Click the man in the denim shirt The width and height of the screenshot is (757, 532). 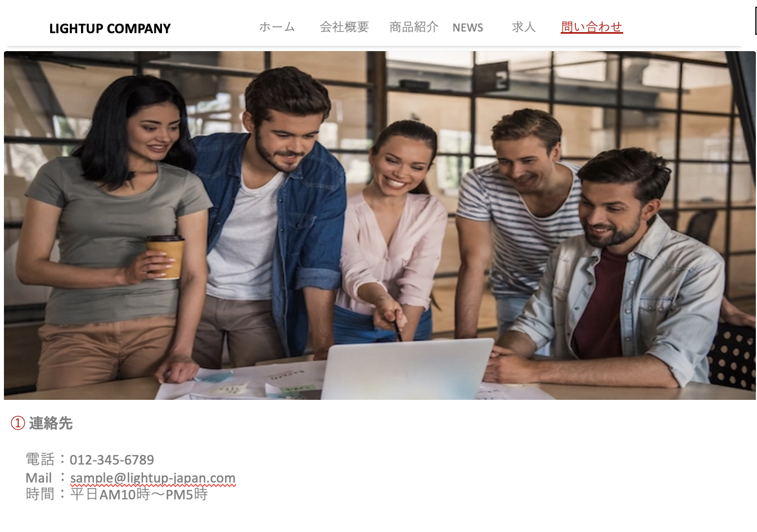pos(276,219)
